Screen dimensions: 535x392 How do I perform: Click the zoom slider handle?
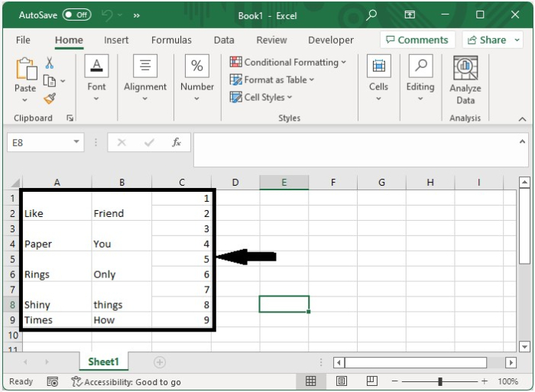click(x=440, y=381)
